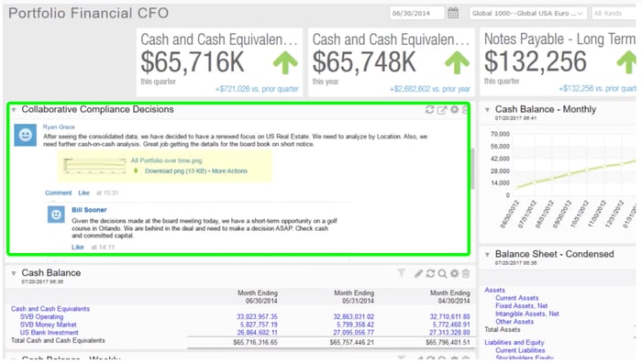Open the All Portfolio over time.png link
The image size is (642, 364).
click(x=166, y=160)
